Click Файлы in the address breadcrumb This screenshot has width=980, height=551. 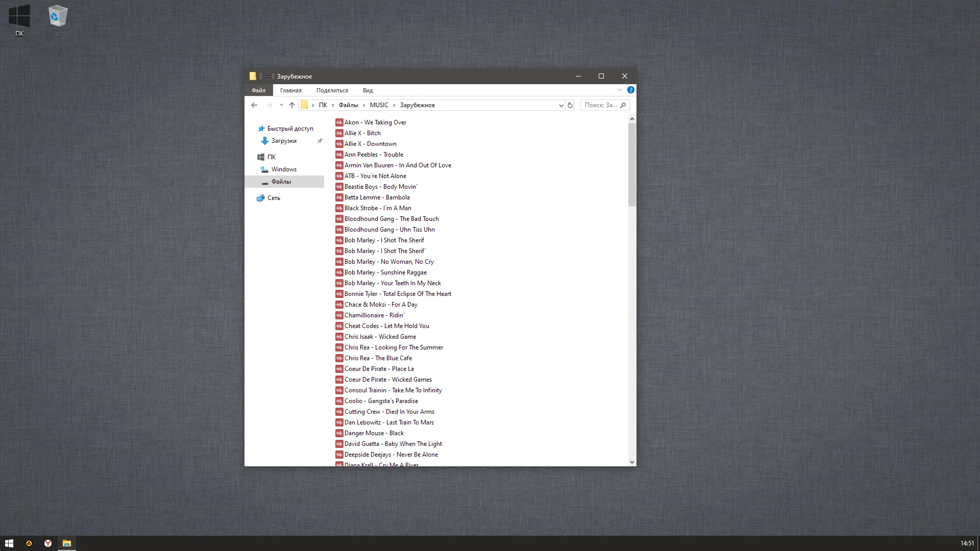349,105
